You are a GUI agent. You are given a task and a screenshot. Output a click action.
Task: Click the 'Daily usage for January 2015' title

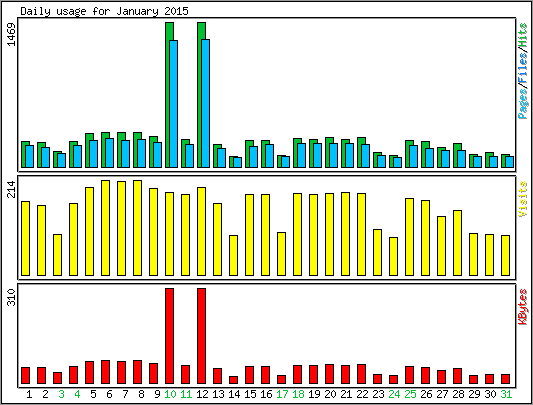(x=104, y=11)
